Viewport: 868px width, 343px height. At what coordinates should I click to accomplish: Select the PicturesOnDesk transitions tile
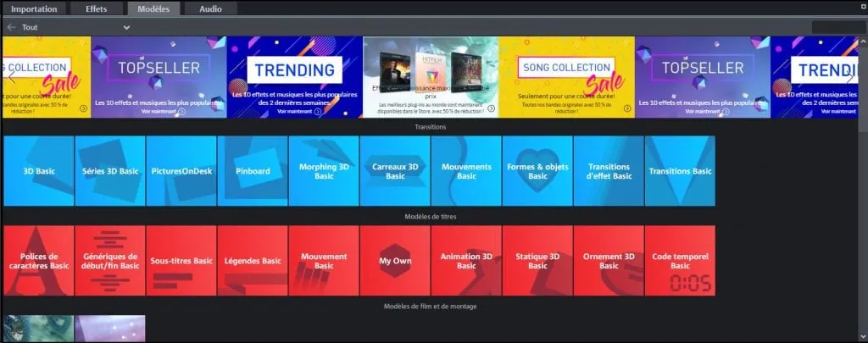point(181,171)
